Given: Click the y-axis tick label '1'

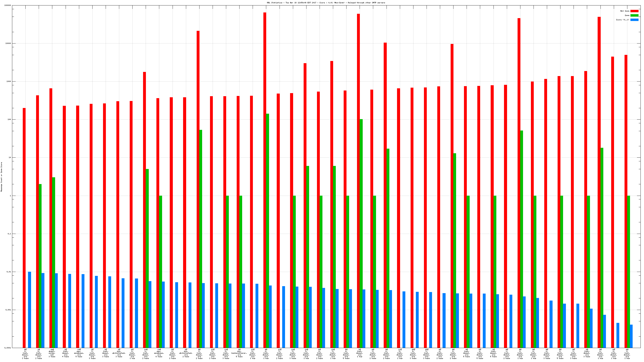Looking at the screenshot, I should 10,196.
